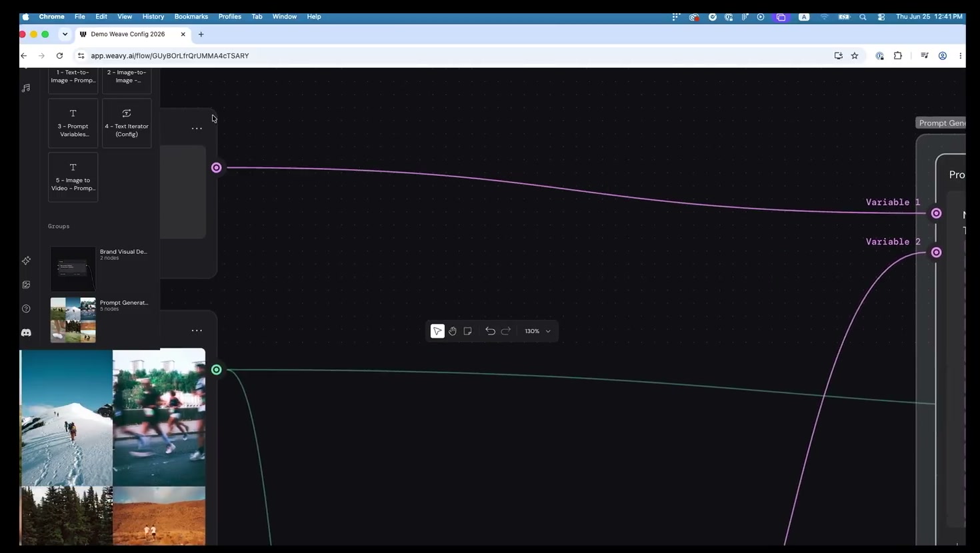Open Chrome profile avatar

(x=943, y=56)
